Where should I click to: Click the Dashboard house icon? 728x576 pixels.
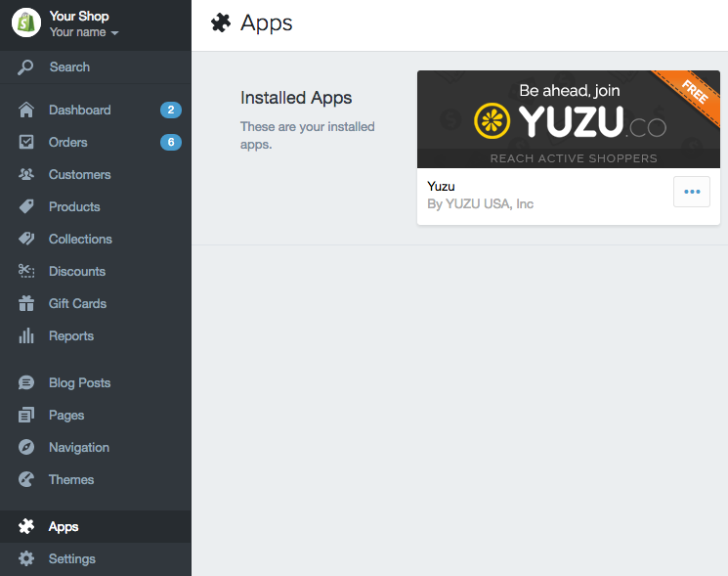point(26,110)
